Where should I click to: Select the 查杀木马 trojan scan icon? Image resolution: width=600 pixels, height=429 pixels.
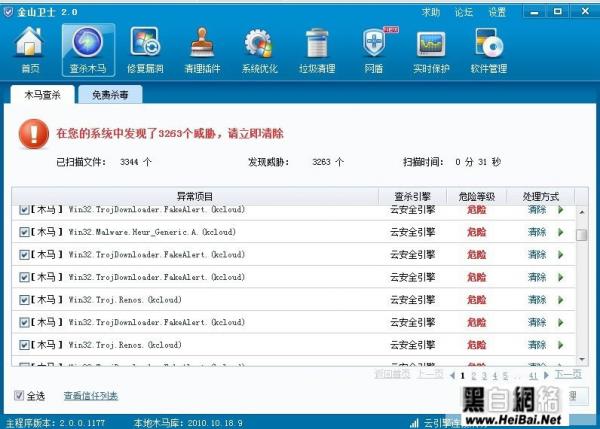click(88, 50)
